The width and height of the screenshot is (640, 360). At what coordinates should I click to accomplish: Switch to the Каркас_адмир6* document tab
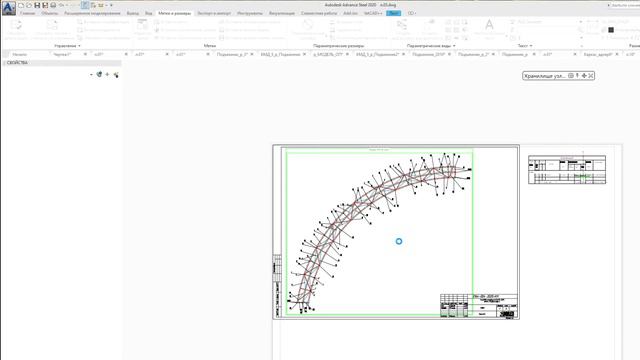click(598, 54)
